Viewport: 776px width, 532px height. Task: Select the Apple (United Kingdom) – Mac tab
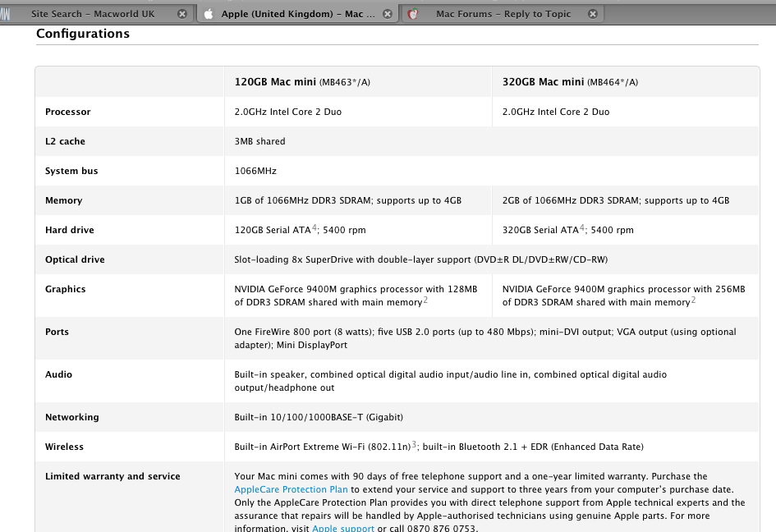(297, 14)
